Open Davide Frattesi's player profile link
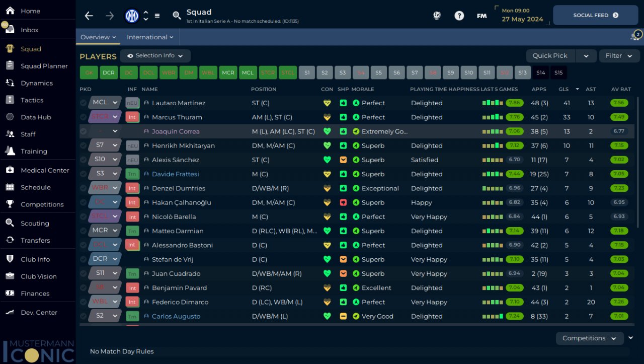Viewport: 644px width, 364px height. point(175,174)
